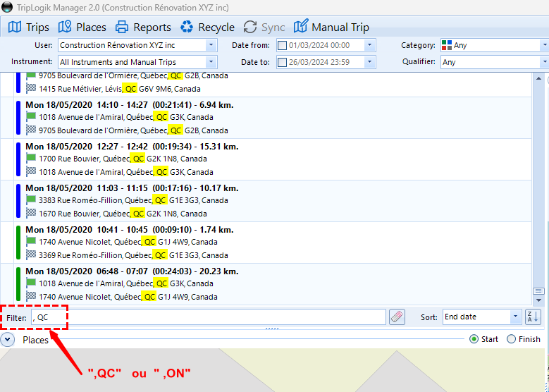Viewport: 549px width, 392px height.
Task: Click the Sync button
Action: [x=264, y=27]
